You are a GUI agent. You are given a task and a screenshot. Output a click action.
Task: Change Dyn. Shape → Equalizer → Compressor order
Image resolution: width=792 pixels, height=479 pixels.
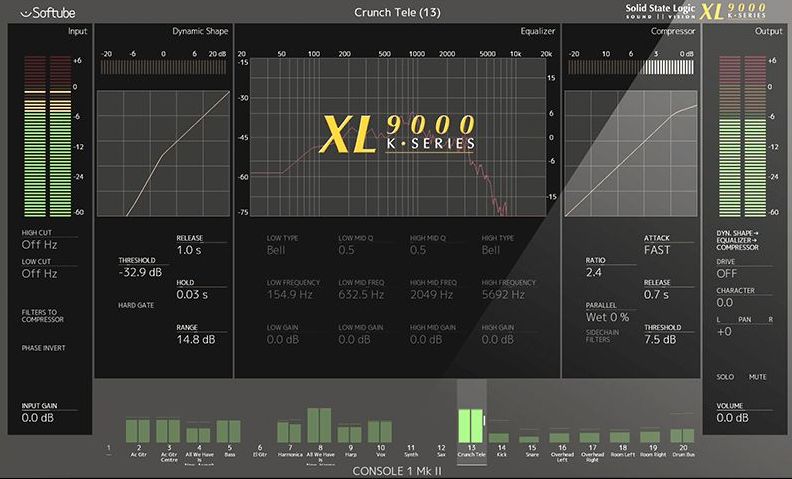point(737,241)
